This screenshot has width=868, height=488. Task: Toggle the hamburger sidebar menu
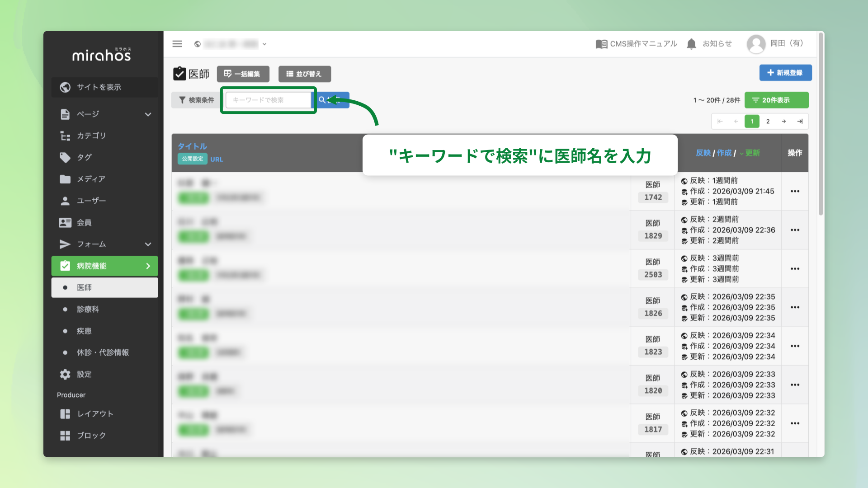[177, 44]
